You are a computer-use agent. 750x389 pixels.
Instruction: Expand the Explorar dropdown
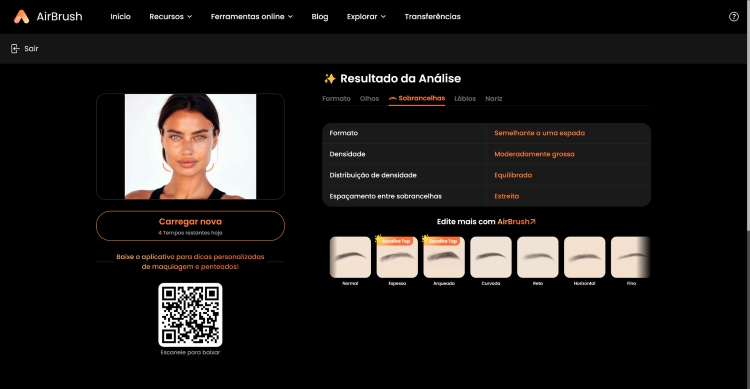tap(366, 17)
